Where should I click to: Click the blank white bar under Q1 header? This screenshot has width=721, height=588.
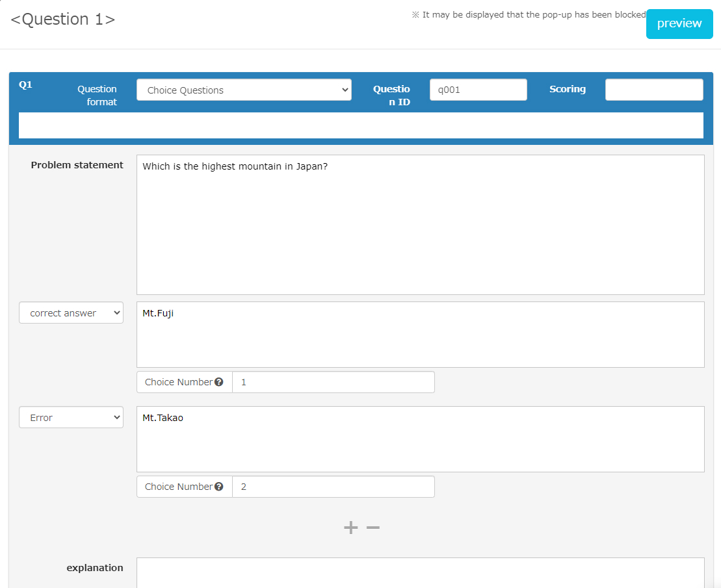coord(361,125)
